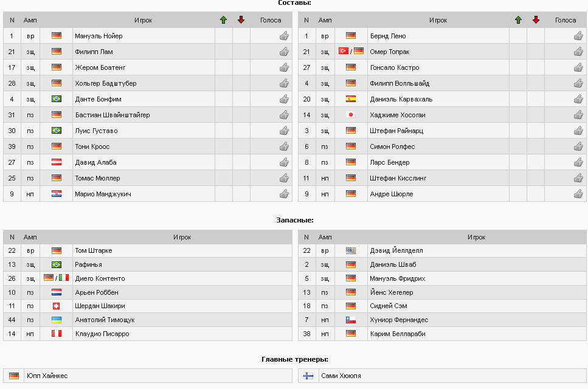Open coach Юпп Хайнкес
Screen dimensions: 588x389
[x=47, y=376]
